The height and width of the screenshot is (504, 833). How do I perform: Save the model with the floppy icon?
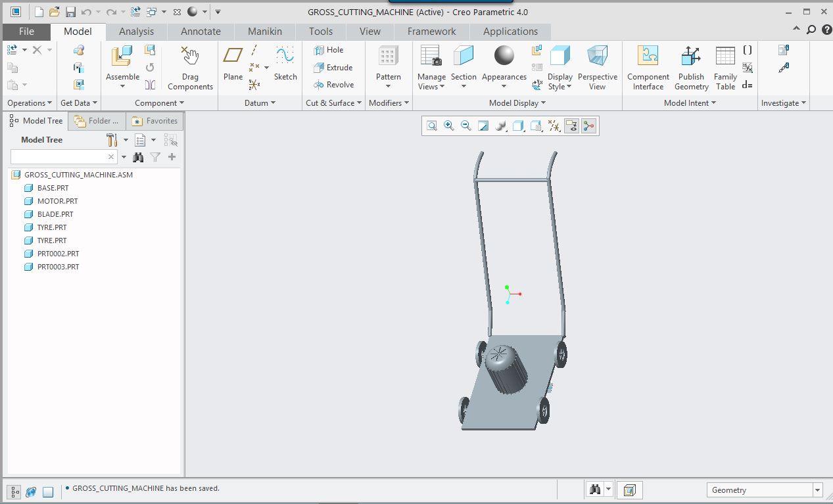[70, 12]
